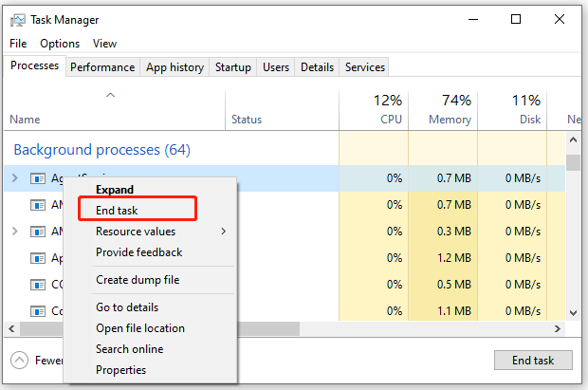
Task: Expand the first highlighted process row chevron
Action: (15, 178)
